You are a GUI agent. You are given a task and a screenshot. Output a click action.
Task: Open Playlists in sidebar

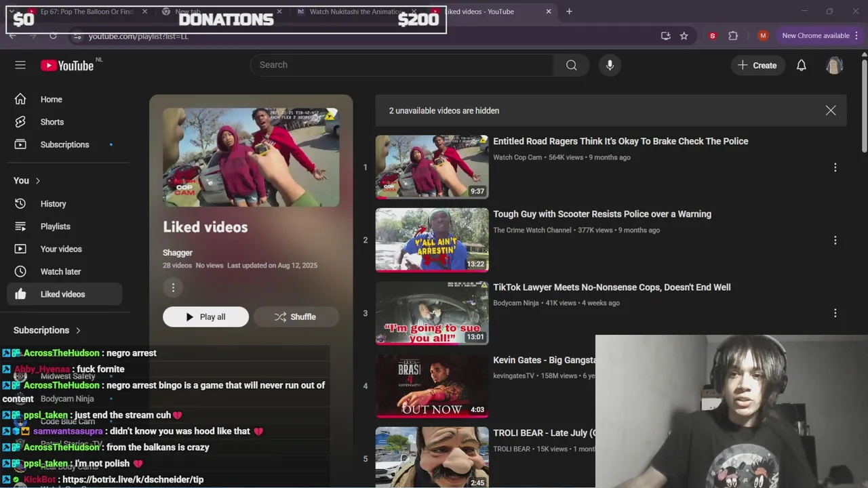64,226
